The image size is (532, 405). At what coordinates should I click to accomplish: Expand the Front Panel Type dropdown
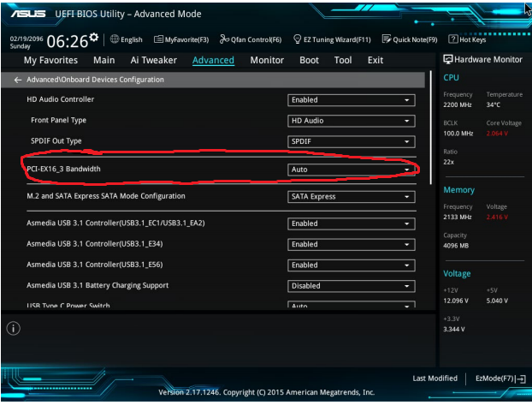[x=352, y=121]
